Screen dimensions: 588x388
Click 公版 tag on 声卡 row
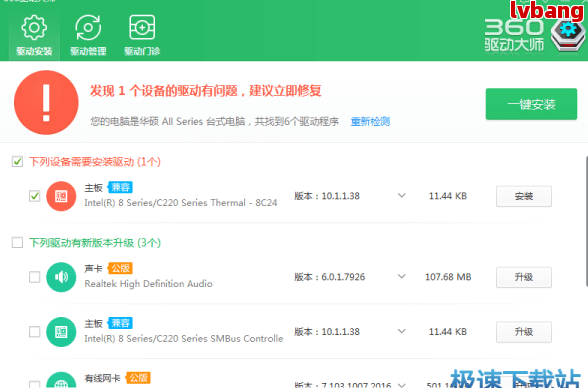(120, 268)
